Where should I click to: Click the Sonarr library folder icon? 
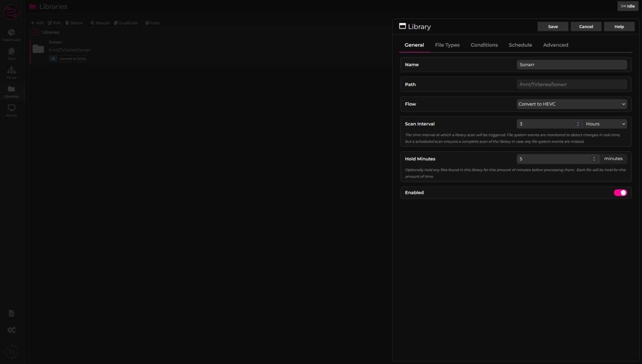[x=38, y=49]
